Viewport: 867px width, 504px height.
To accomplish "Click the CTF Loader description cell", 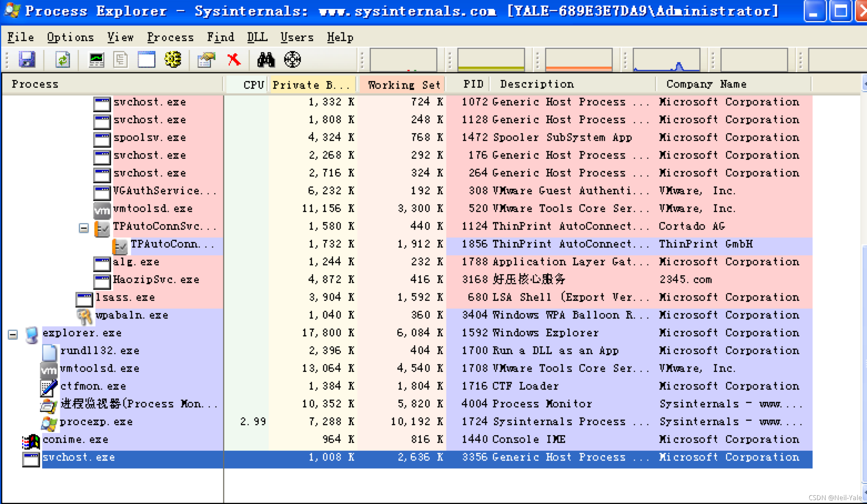I will tap(525, 386).
